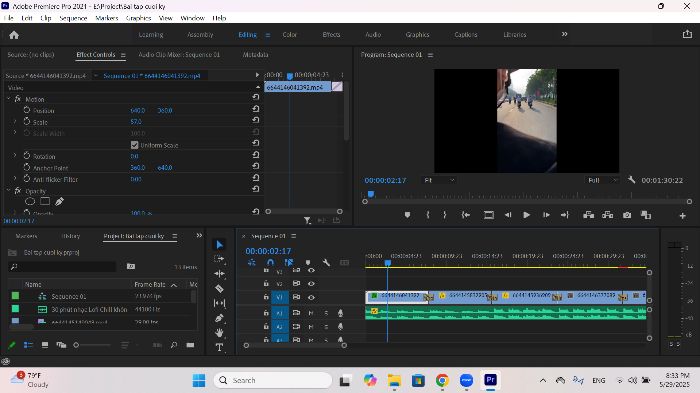
Task: Select the Pen tool in tools panel
Action: (x=219, y=318)
